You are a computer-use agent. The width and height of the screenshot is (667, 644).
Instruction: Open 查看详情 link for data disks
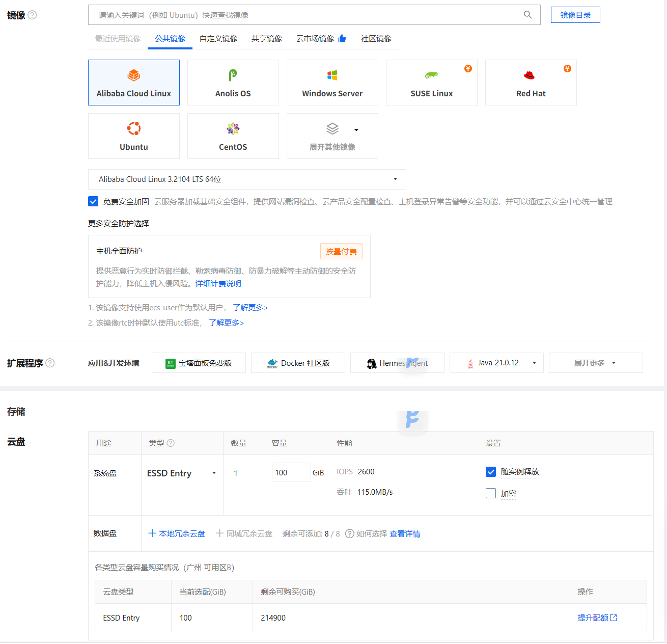(x=405, y=533)
